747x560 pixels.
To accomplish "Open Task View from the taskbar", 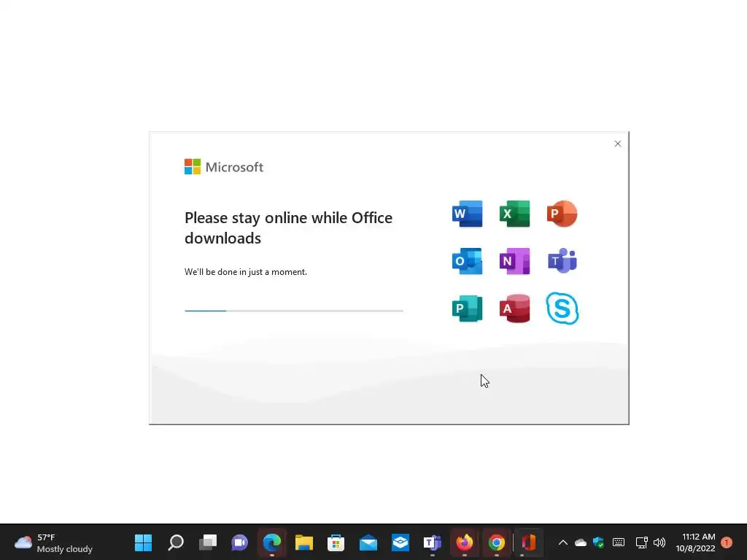I will click(x=208, y=542).
